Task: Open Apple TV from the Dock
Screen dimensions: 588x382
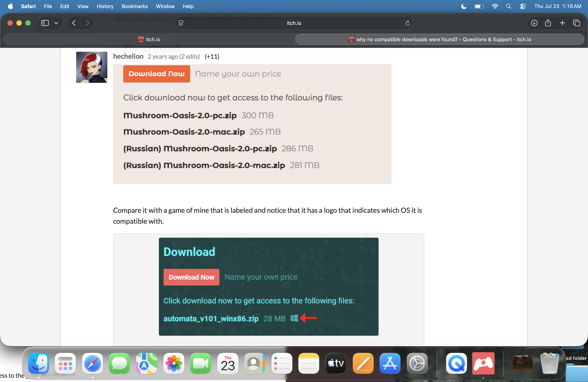Action: pos(336,363)
